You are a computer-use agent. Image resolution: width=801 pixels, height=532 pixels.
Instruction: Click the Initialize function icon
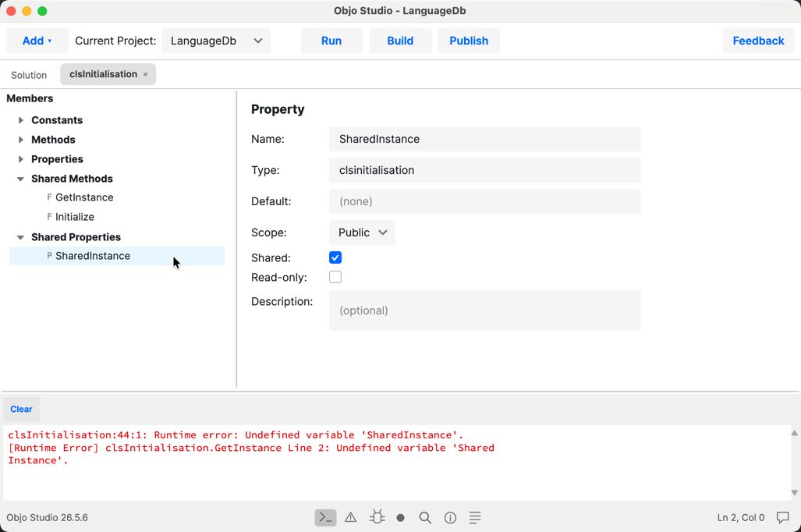tap(50, 217)
